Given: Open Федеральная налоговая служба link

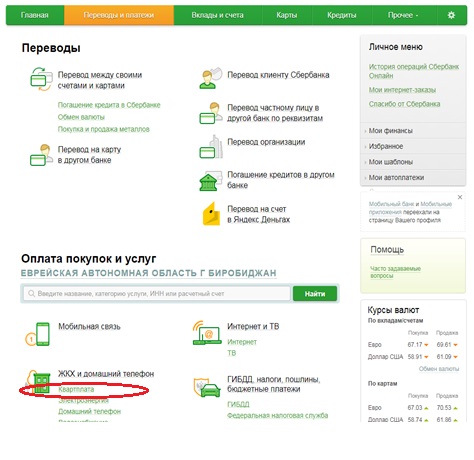Looking at the screenshot, I should 278,416.
